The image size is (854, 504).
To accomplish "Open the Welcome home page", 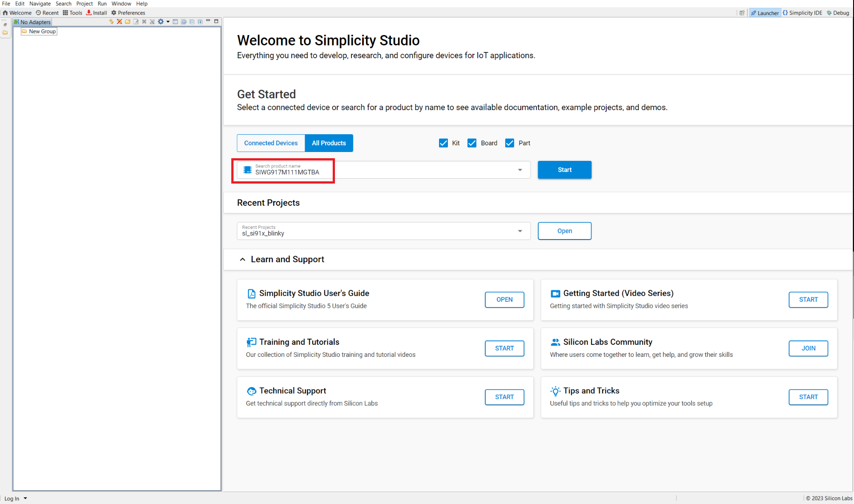I will [17, 13].
